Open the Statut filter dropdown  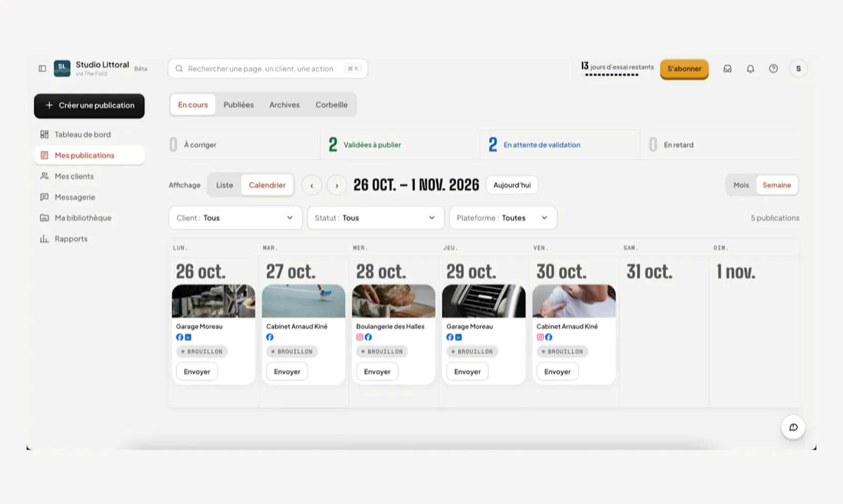pyautogui.click(x=376, y=218)
